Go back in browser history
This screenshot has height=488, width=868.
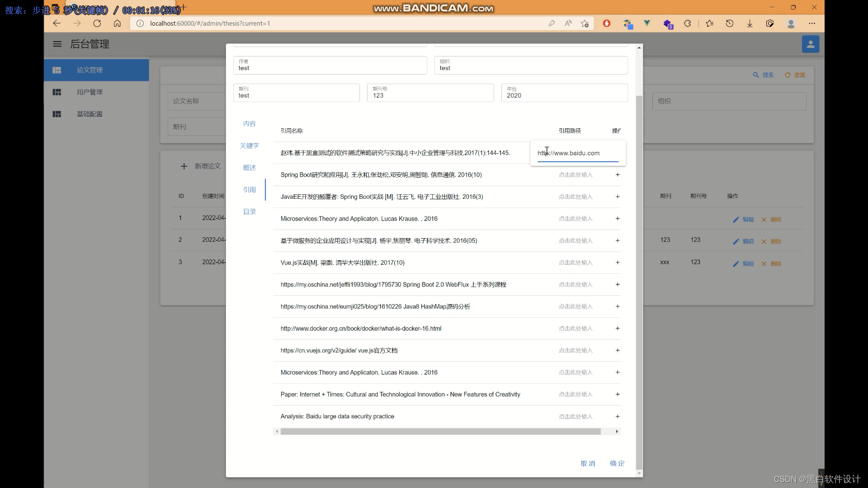(x=57, y=23)
